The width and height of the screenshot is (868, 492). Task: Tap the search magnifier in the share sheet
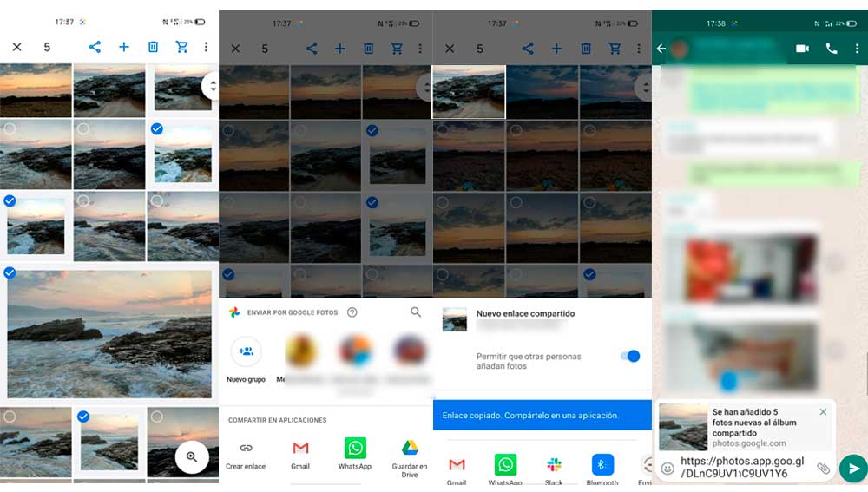[416, 312]
